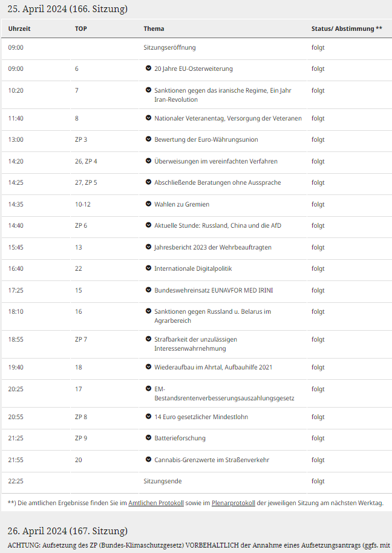This screenshot has height=553, width=392.
Task: Click chevron icon beside Aktuelle Stunde topic
Action: coord(148,225)
